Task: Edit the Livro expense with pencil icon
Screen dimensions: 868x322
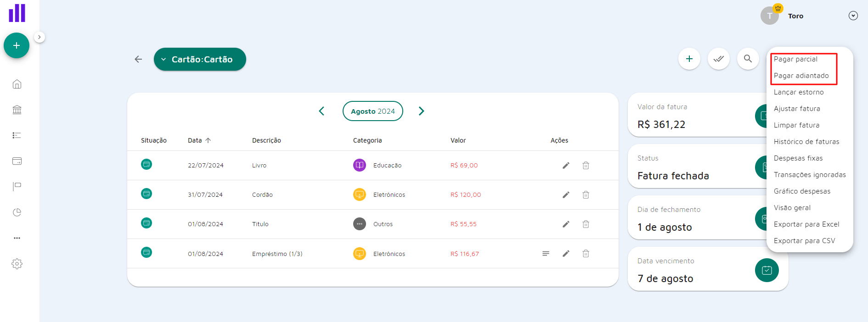Action: pos(566,166)
